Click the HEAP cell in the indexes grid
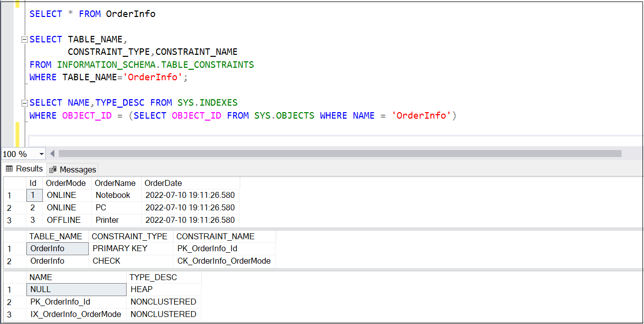Screen dimensions: 644x324 (142, 289)
